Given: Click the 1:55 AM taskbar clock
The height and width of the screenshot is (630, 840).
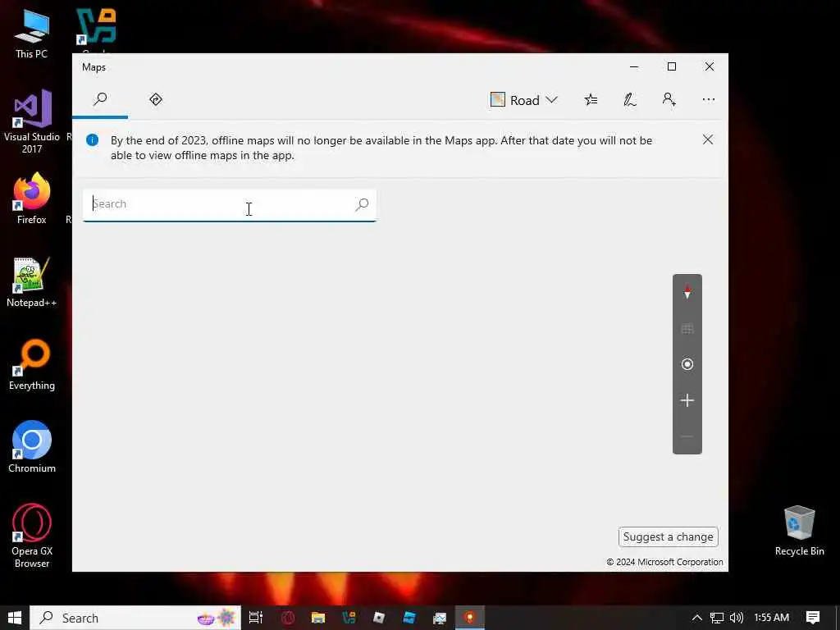Looking at the screenshot, I should click(x=771, y=618).
